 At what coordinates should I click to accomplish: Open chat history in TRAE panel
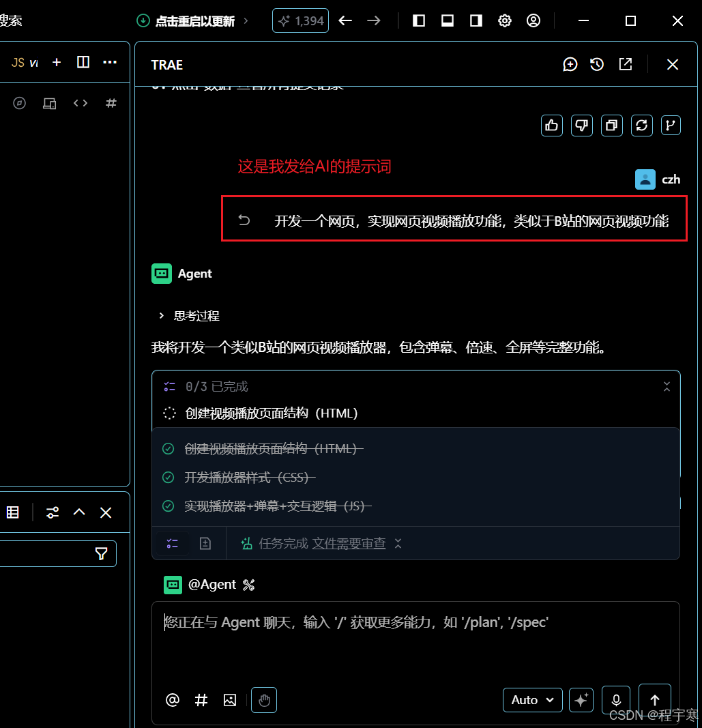597,65
